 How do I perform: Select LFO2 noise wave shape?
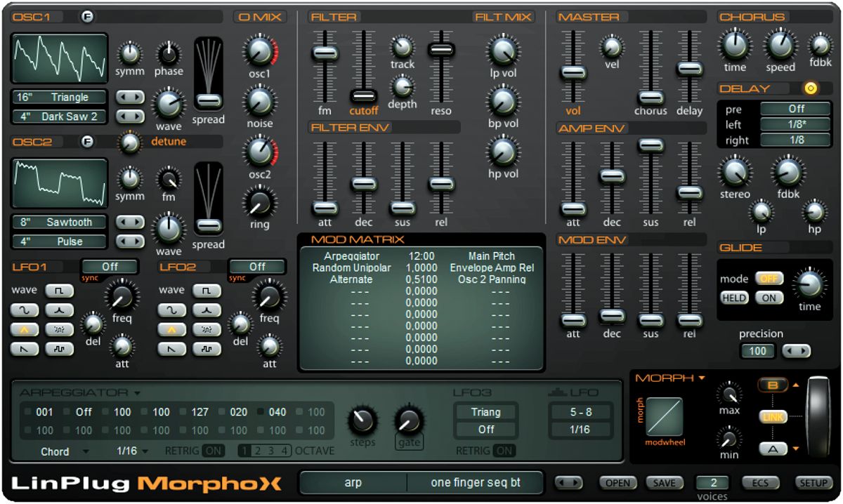pos(207,329)
